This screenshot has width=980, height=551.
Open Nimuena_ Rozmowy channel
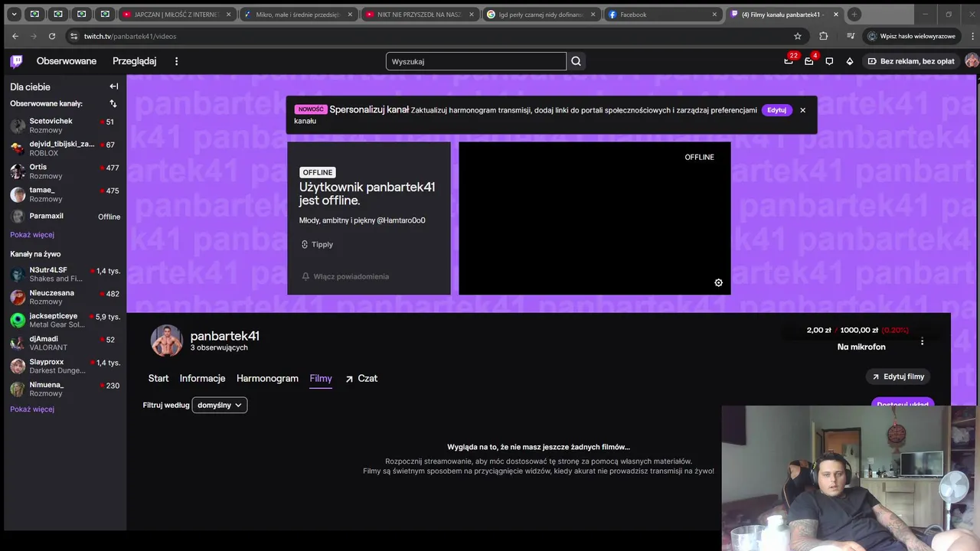click(x=65, y=390)
